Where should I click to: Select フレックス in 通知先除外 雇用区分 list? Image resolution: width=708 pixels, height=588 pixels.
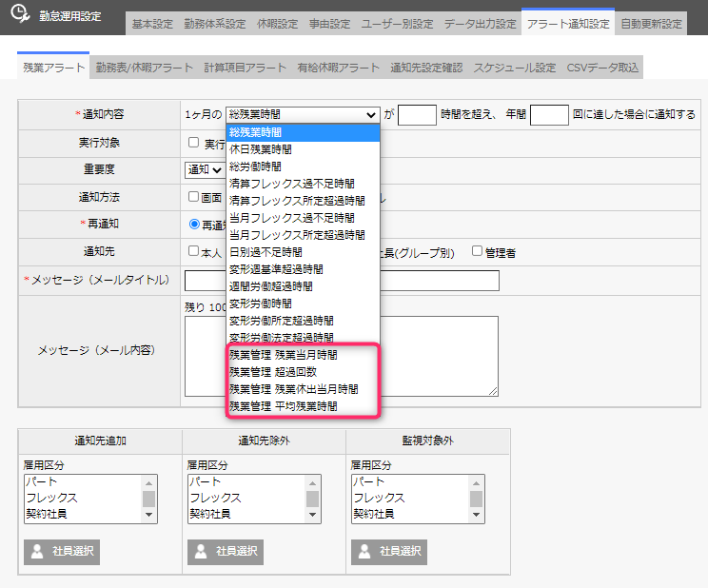point(247,498)
